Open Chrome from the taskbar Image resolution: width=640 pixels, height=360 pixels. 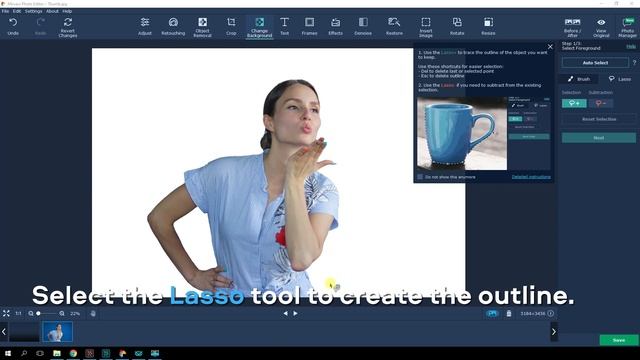pyautogui.click(x=73, y=353)
